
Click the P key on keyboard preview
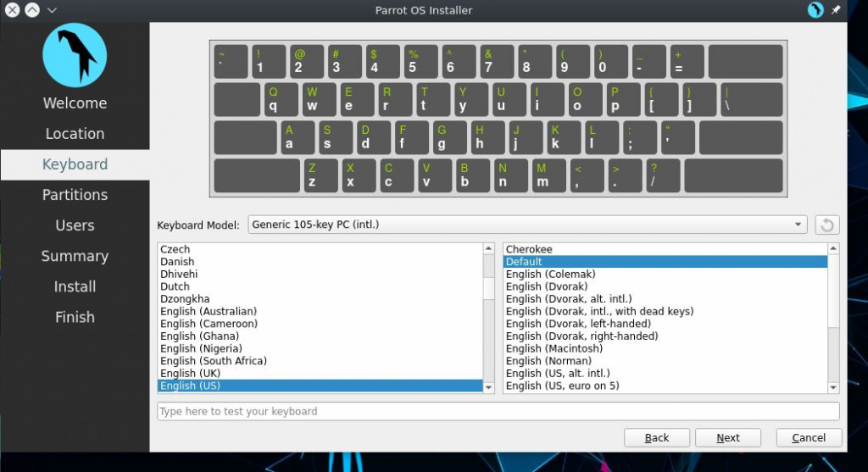623,100
